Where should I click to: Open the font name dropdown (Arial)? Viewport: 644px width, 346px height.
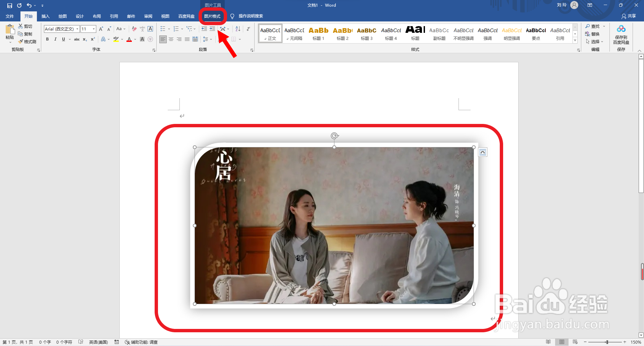coord(77,29)
